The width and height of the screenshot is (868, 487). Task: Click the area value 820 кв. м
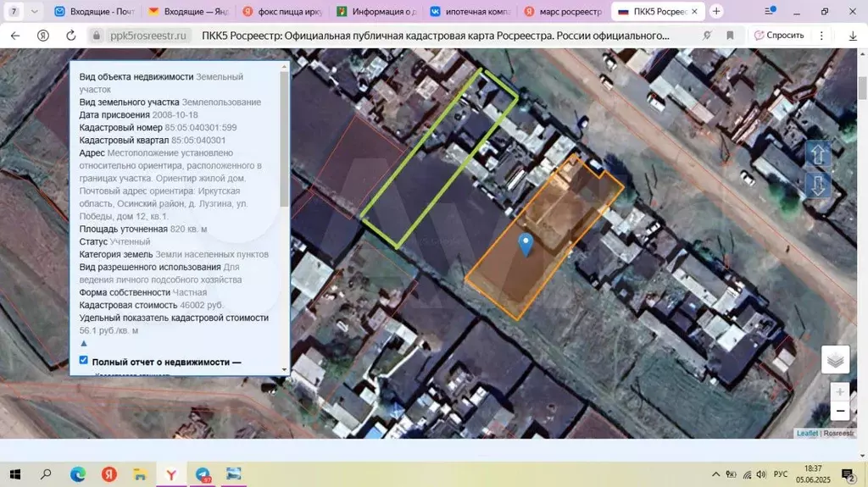[x=188, y=229]
